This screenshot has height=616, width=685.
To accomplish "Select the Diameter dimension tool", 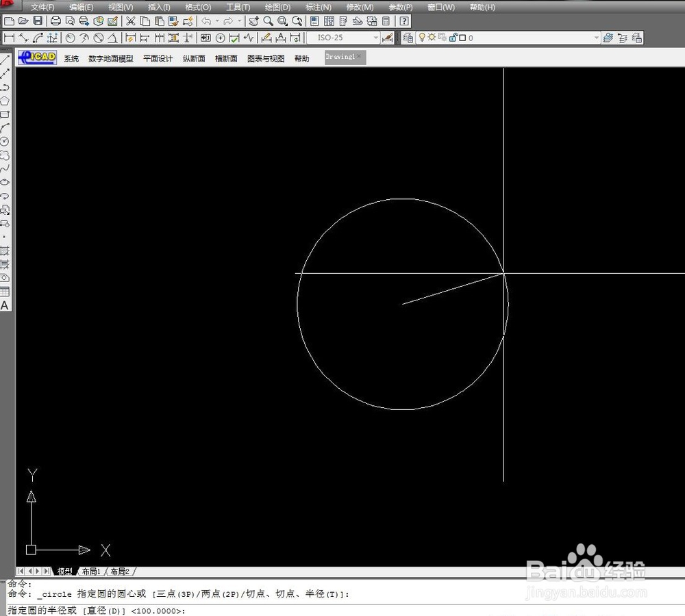I will [99, 38].
